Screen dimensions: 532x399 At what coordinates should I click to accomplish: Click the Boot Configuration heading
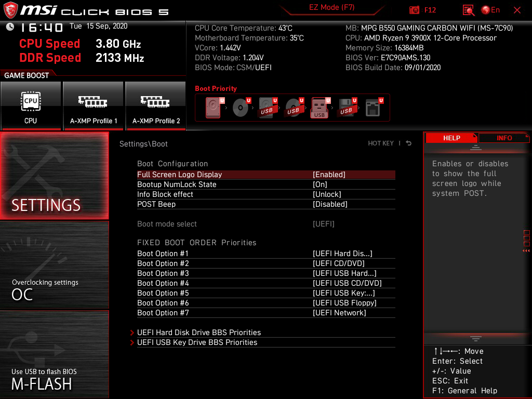pyautogui.click(x=172, y=164)
